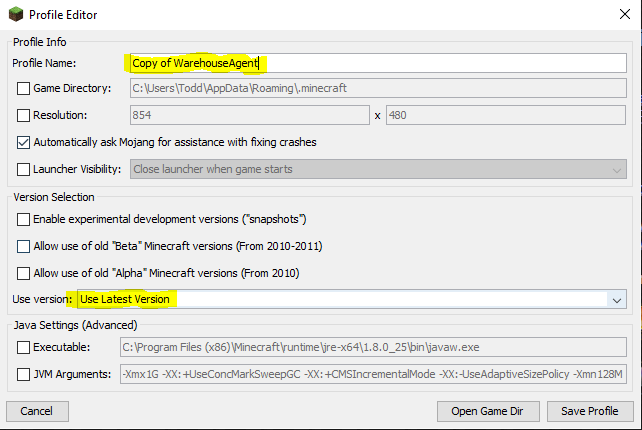The width and height of the screenshot is (642, 430).
Task: Allow use of old Beta Minecraft versions
Action: 24,247
